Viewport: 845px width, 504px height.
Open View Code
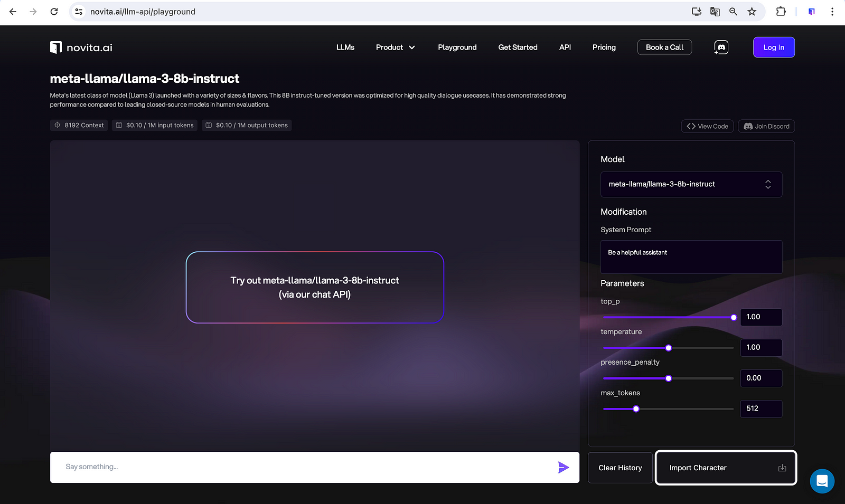pyautogui.click(x=708, y=126)
